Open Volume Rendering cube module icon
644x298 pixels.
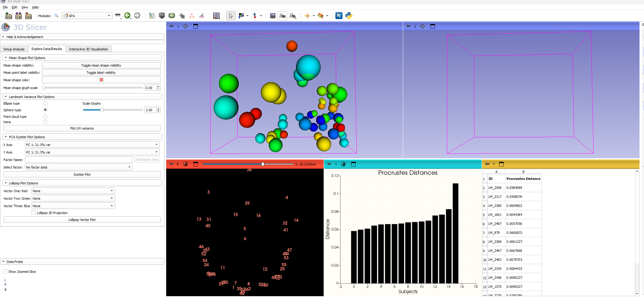click(162, 16)
